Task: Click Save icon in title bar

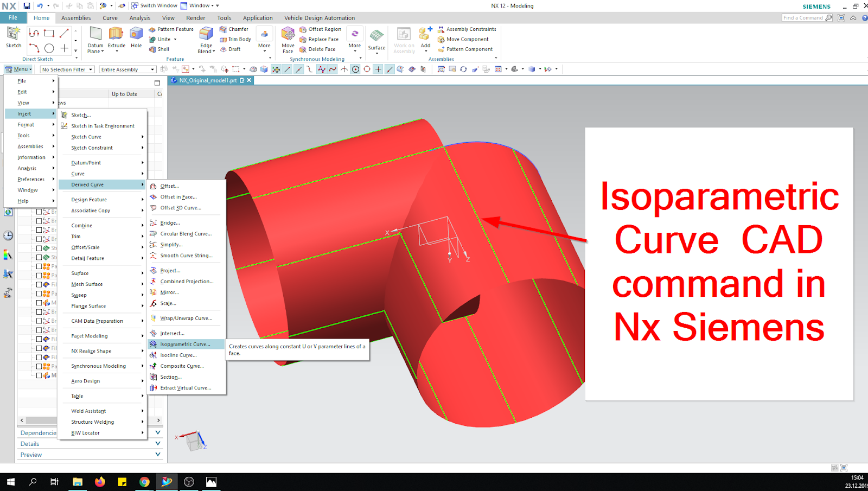Action: click(x=27, y=5)
